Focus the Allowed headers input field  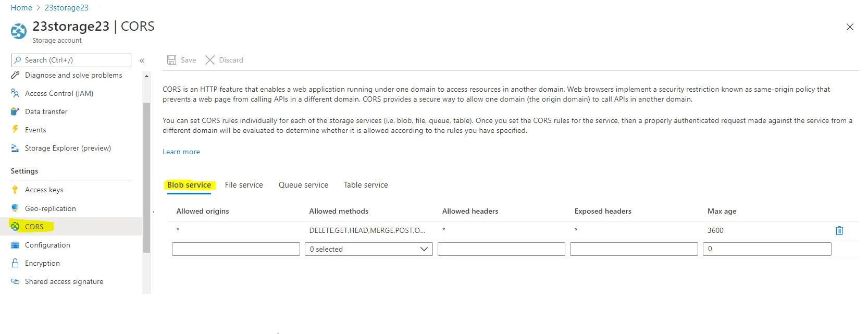point(501,249)
